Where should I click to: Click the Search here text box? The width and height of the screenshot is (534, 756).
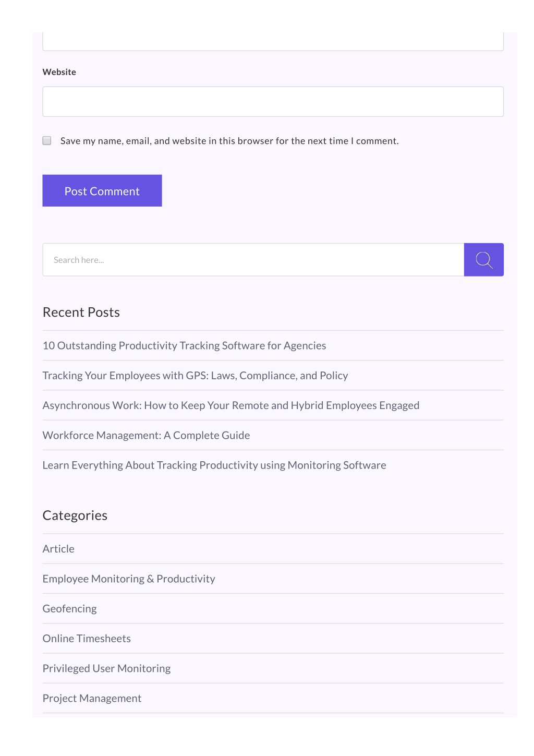[x=253, y=259]
